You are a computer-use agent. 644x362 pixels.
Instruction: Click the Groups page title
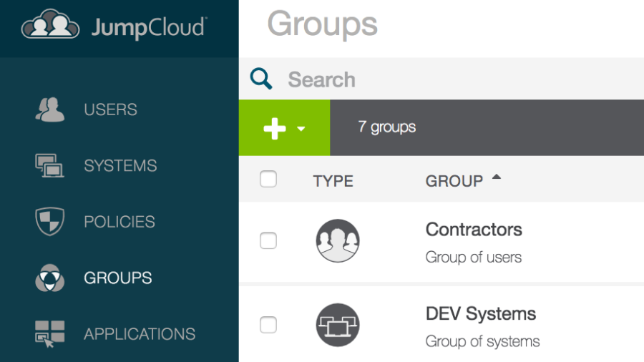tap(323, 24)
